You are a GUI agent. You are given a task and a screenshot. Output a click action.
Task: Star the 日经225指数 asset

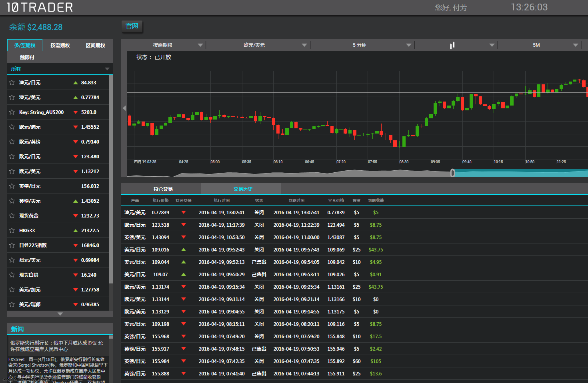[12, 245]
